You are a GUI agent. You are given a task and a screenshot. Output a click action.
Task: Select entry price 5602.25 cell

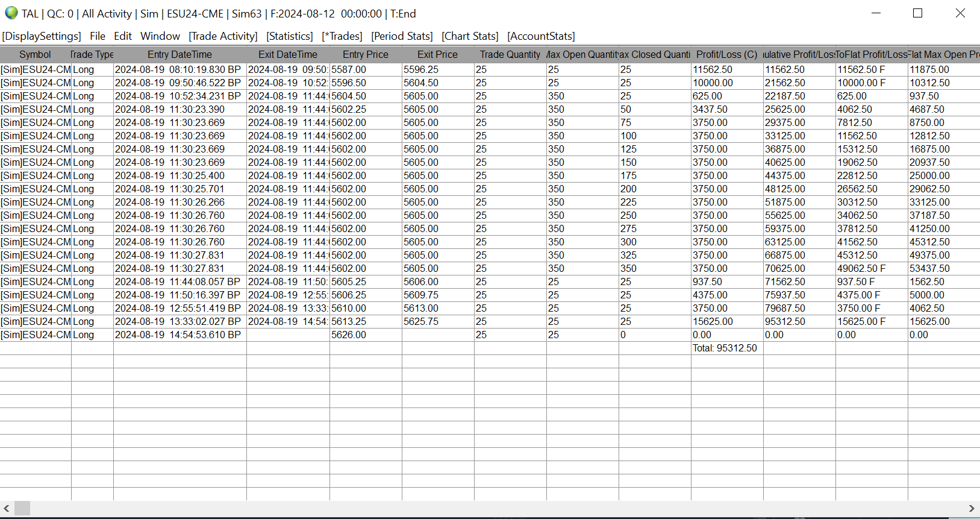pyautogui.click(x=366, y=109)
